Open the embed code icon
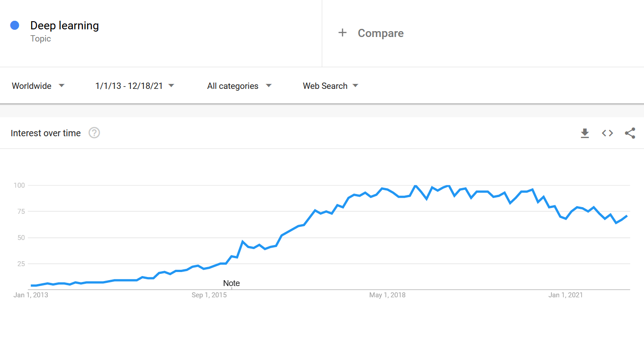 click(x=607, y=133)
